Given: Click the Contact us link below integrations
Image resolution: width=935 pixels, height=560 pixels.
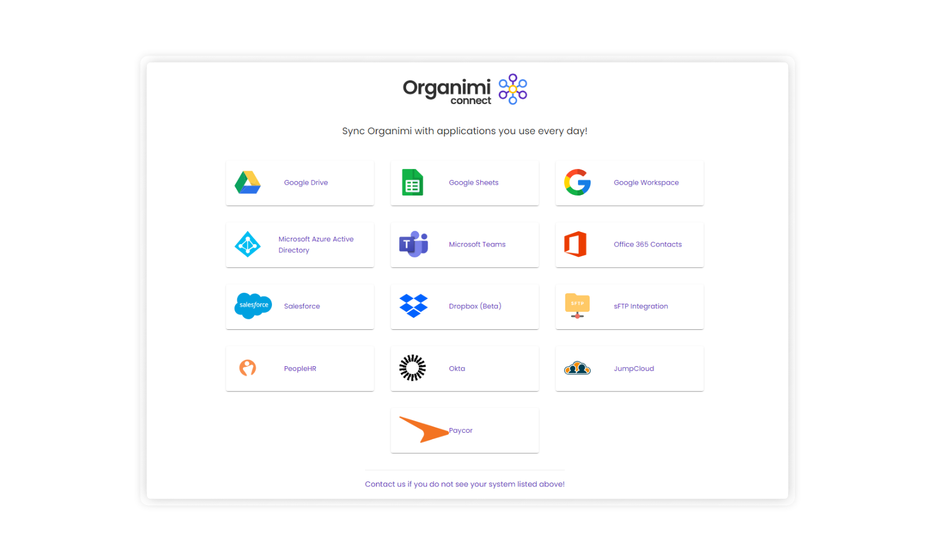Looking at the screenshot, I should point(465,484).
